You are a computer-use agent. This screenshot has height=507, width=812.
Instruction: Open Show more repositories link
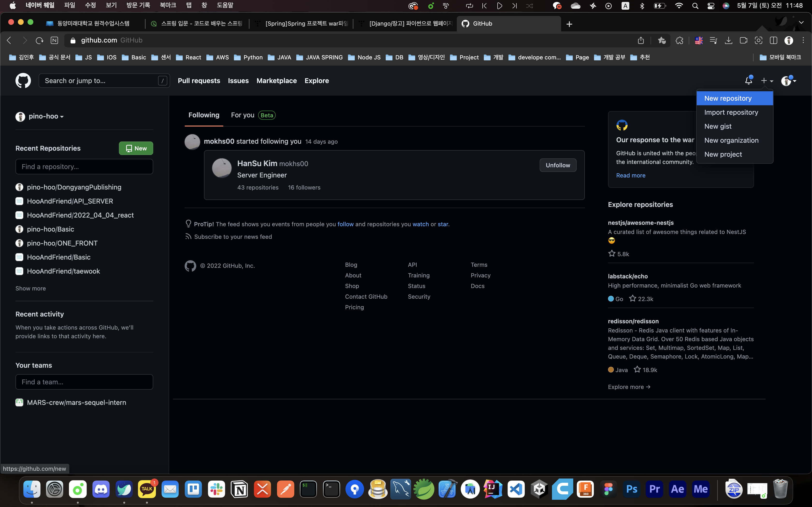pyautogui.click(x=30, y=288)
